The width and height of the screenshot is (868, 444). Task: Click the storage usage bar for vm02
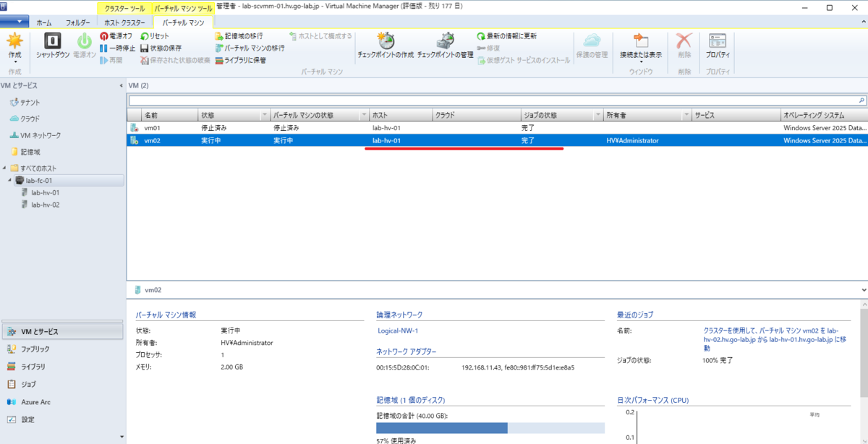(490, 428)
